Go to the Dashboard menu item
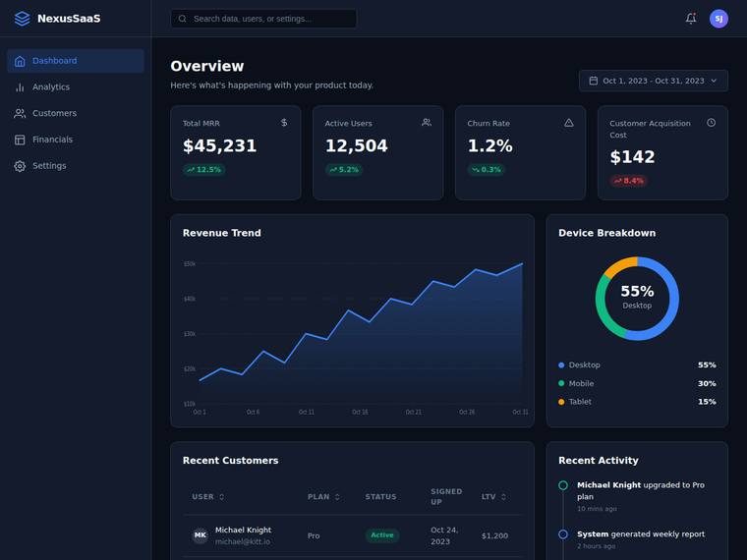 (x=76, y=61)
